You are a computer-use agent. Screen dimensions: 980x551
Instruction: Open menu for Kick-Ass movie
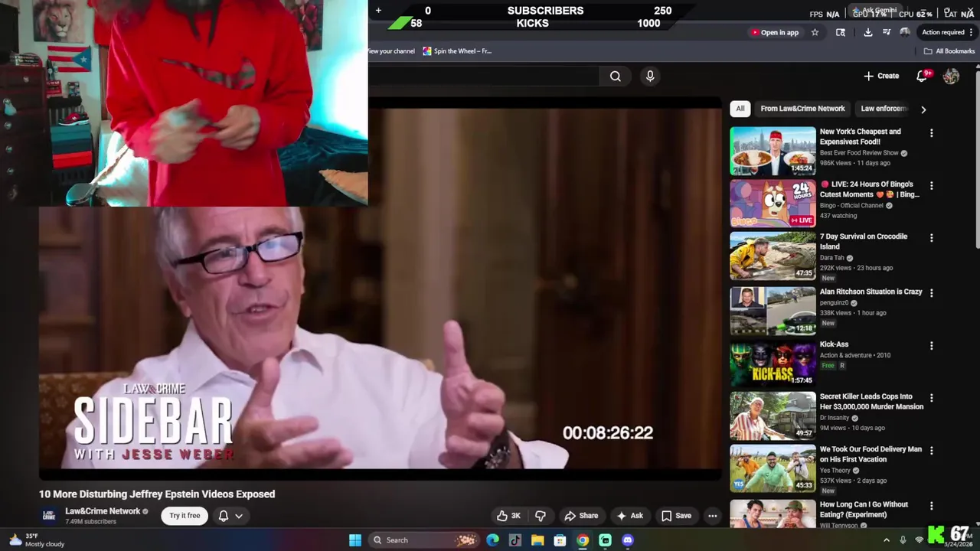point(932,346)
